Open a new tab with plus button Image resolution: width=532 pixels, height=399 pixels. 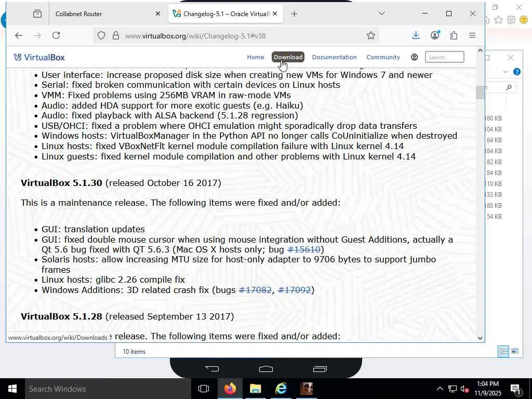(294, 14)
